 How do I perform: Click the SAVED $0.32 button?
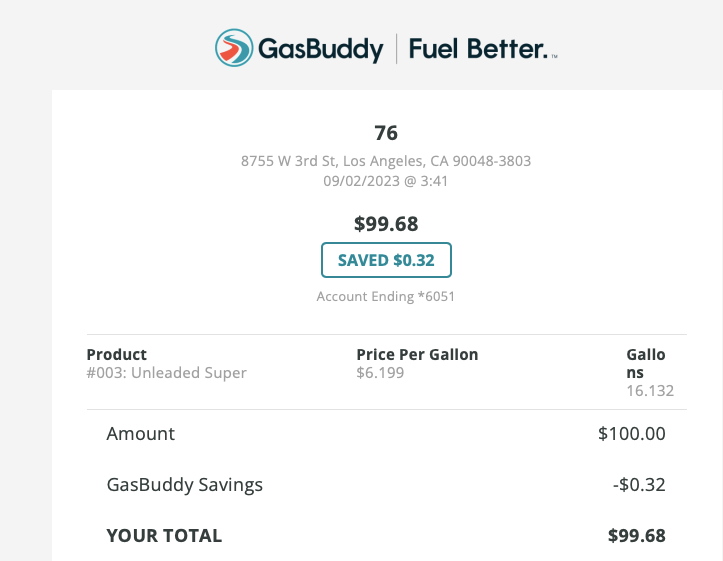386,260
